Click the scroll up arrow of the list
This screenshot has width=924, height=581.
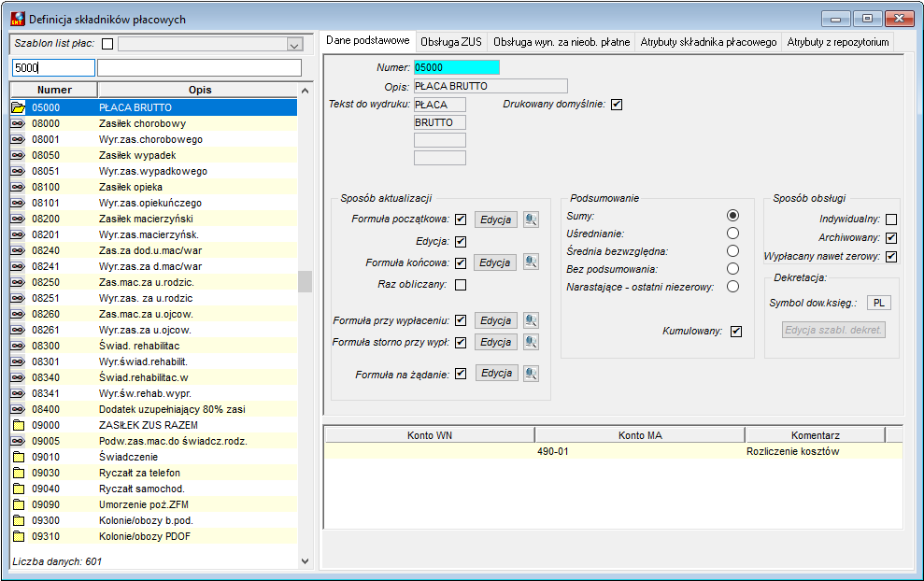pyautogui.click(x=305, y=91)
